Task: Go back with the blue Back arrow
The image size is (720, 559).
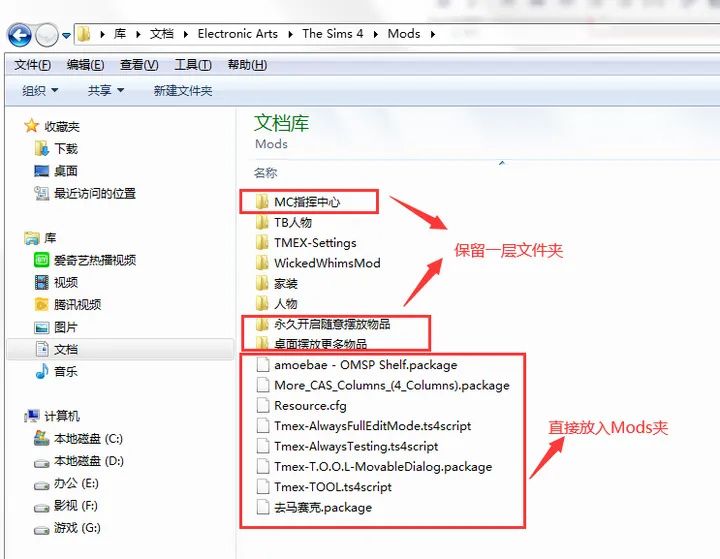Action: pyautogui.click(x=19, y=35)
